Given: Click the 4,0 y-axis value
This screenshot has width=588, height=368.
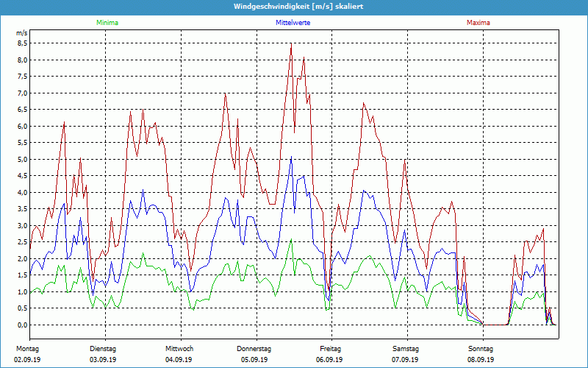Looking at the screenshot, I should coord(23,192).
